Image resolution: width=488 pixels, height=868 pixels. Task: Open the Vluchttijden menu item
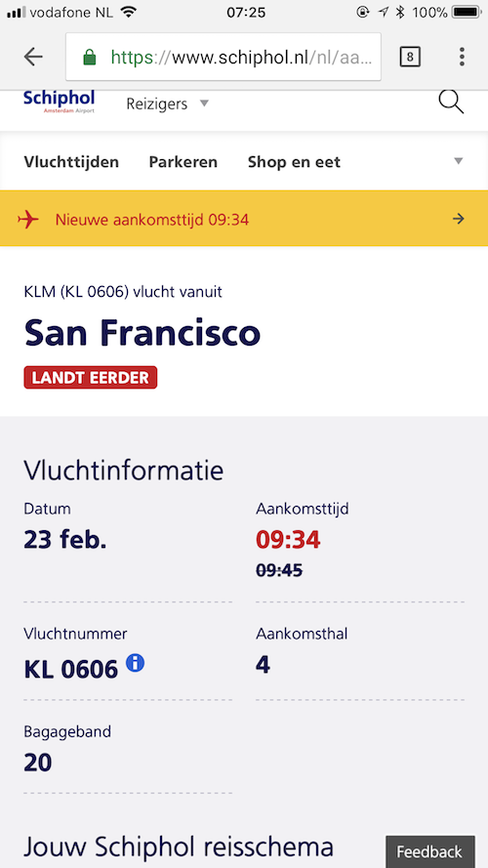click(71, 162)
